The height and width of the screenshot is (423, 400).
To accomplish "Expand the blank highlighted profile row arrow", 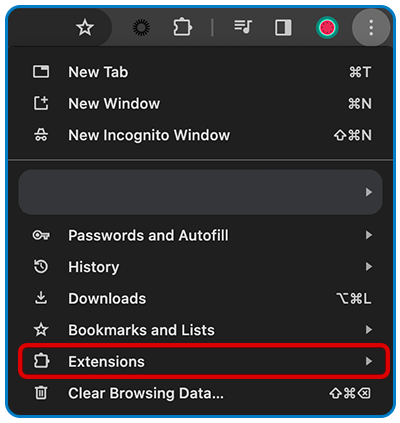I will pyautogui.click(x=369, y=192).
